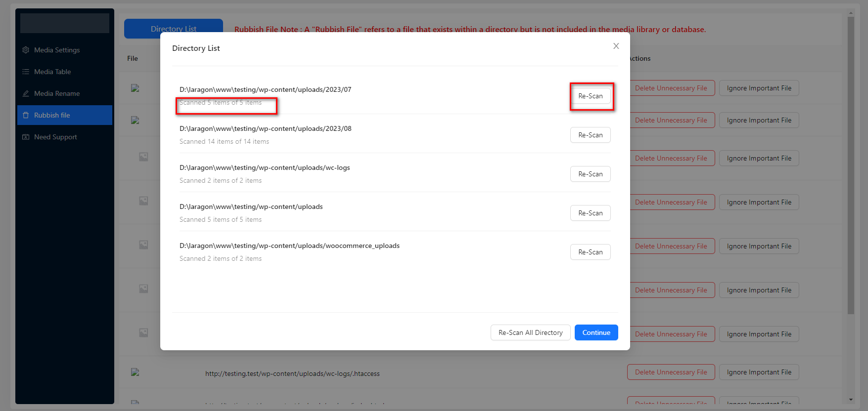Re-Scan the wp-content/uploads root directory
The image size is (868, 411).
pyautogui.click(x=591, y=213)
